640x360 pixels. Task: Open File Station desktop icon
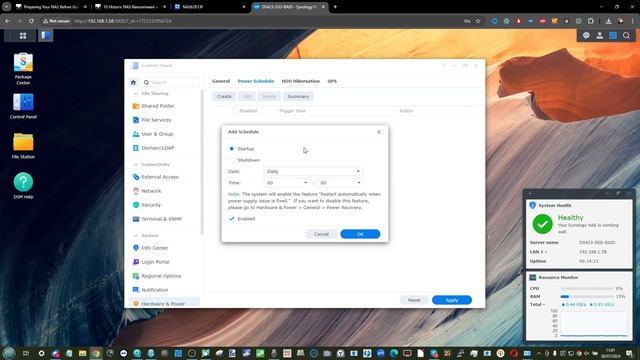click(23, 146)
